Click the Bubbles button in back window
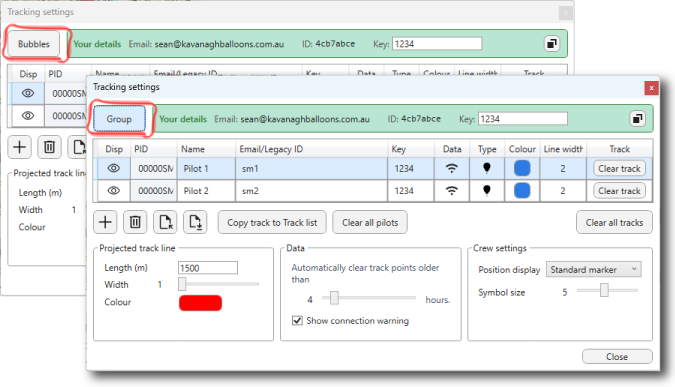 (x=34, y=44)
